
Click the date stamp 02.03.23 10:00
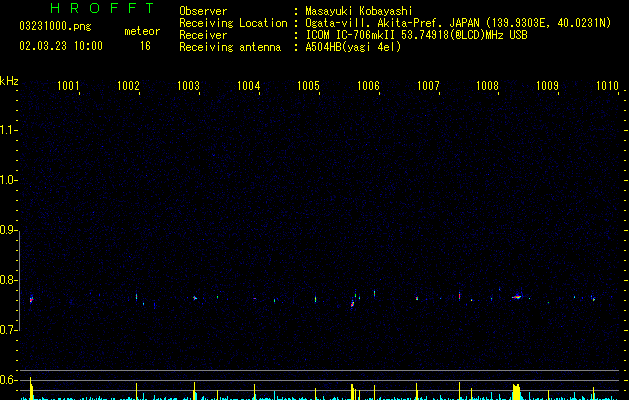pos(61,46)
